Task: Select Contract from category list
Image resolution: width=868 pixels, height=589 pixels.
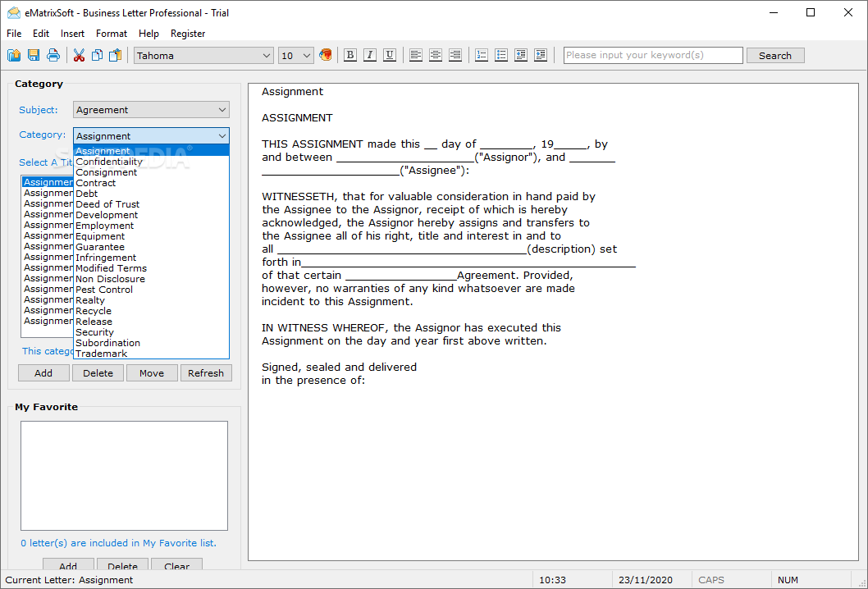Action: click(x=151, y=183)
